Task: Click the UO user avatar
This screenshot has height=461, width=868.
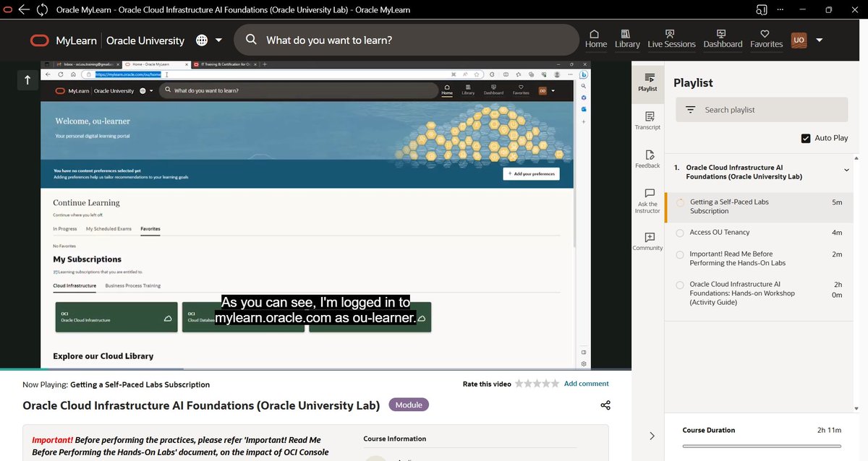Action: (799, 40)
